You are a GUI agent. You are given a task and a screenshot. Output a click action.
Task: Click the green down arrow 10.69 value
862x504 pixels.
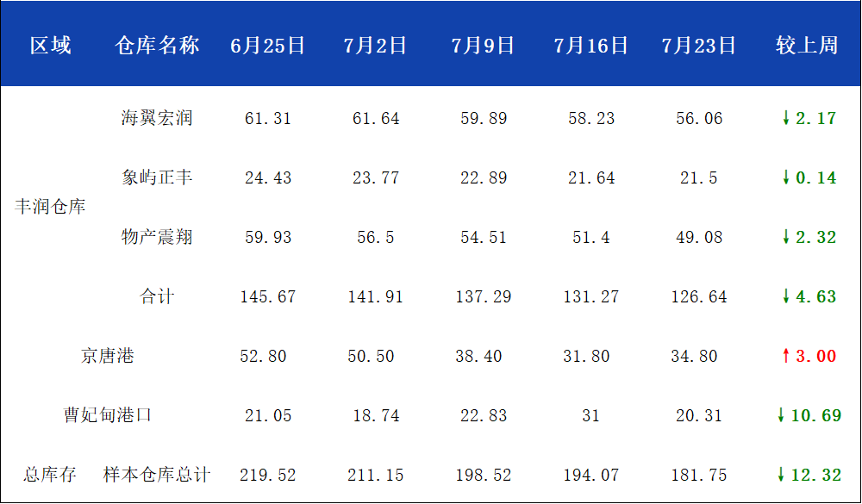(809, 415)
